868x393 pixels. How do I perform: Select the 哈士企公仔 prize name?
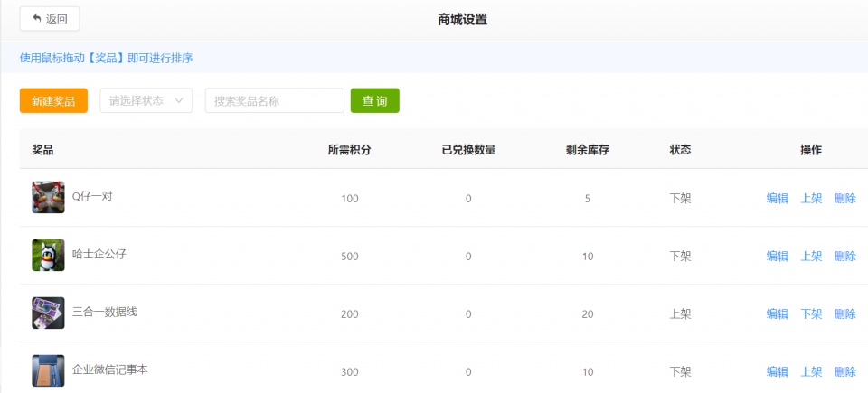coord(99,255)
